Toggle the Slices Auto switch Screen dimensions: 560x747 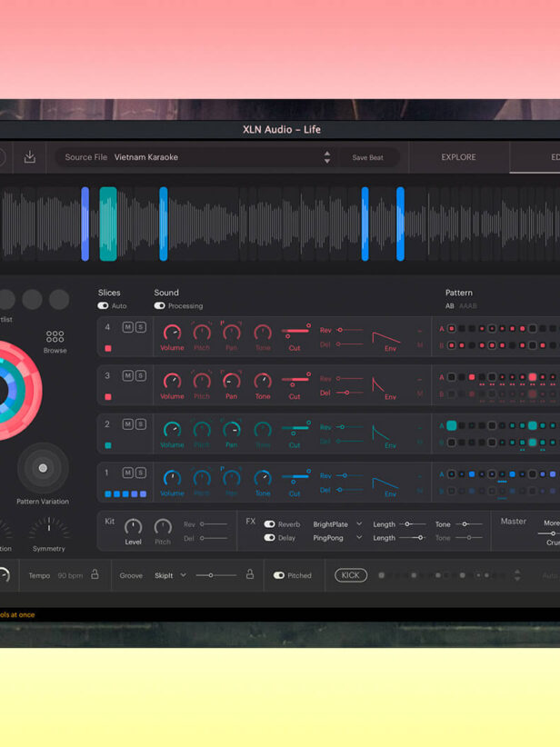pyautogui.click(x=103, y=306)
